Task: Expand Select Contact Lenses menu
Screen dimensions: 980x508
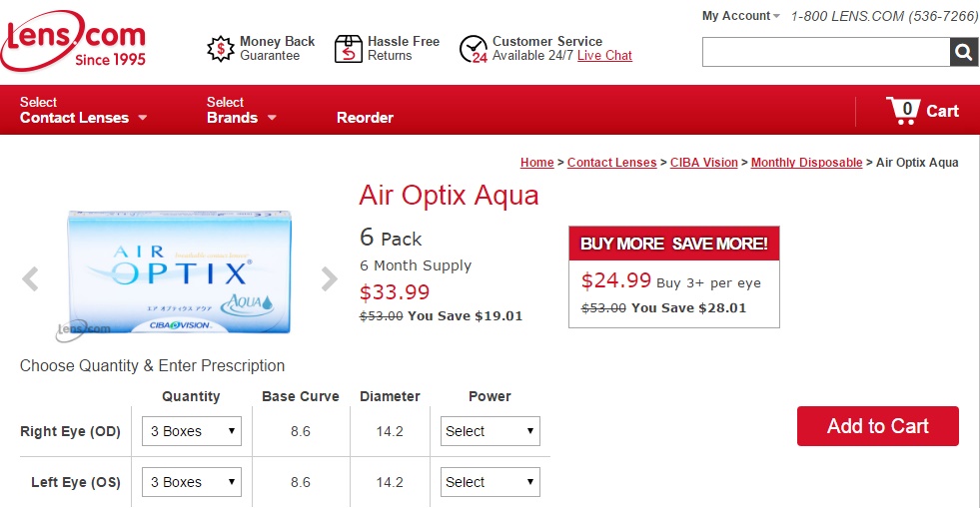Action: 83,110
